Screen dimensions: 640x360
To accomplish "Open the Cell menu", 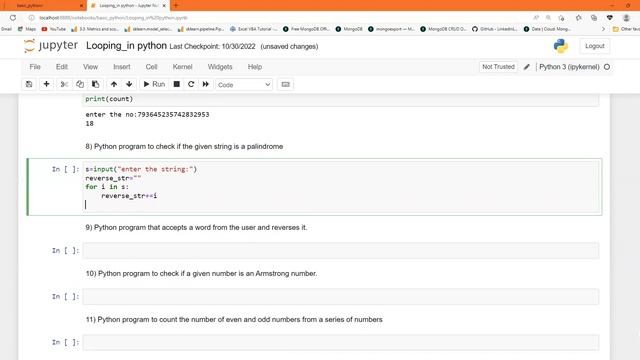I will (x=151, y=67).
